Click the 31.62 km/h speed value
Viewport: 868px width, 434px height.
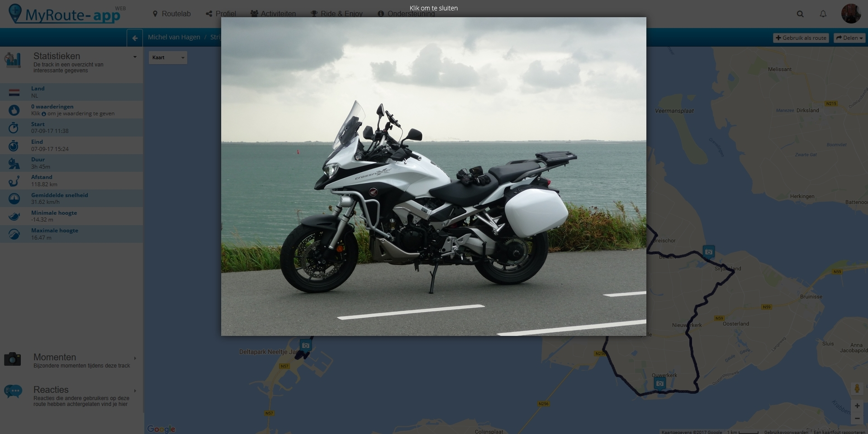point(45,202)
